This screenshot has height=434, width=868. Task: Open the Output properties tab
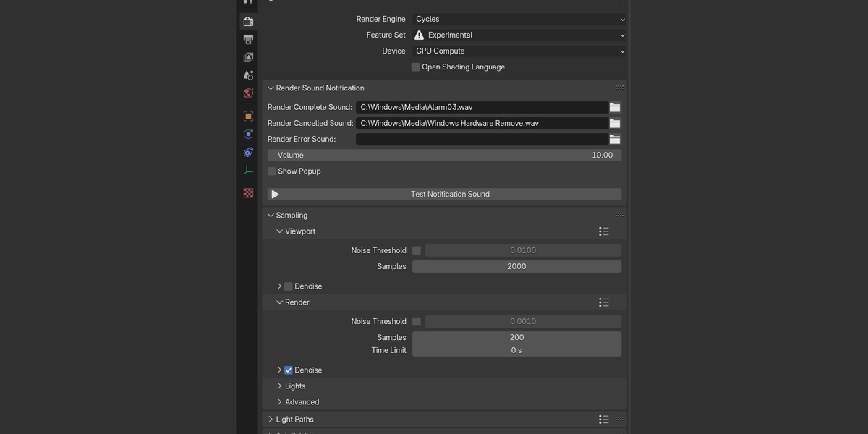248,39
